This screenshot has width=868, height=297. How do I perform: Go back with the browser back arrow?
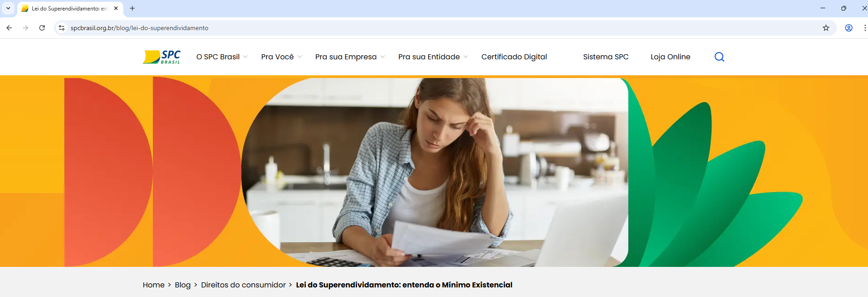coord(9,28)
